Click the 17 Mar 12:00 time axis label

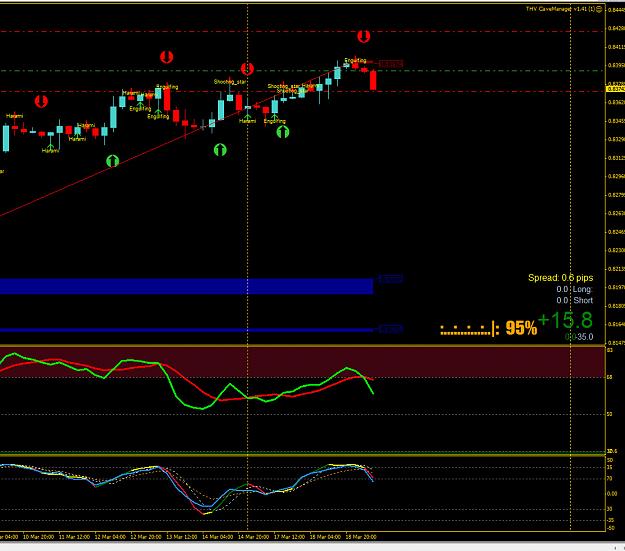tap(289, 537)
